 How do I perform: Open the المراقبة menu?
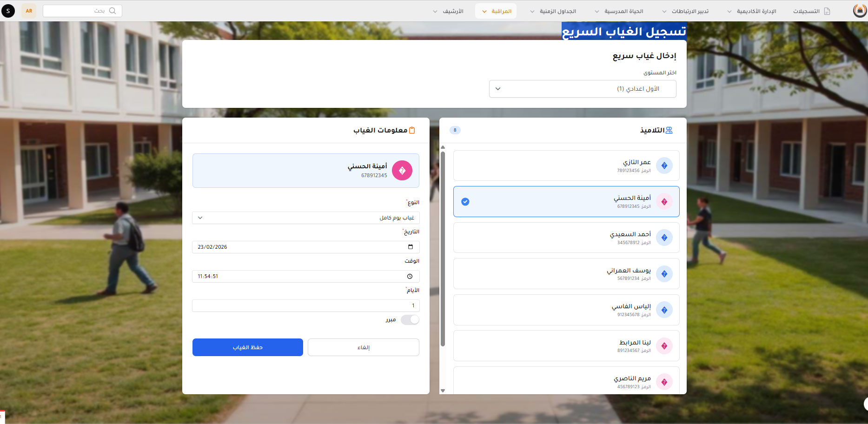[496, 11]
